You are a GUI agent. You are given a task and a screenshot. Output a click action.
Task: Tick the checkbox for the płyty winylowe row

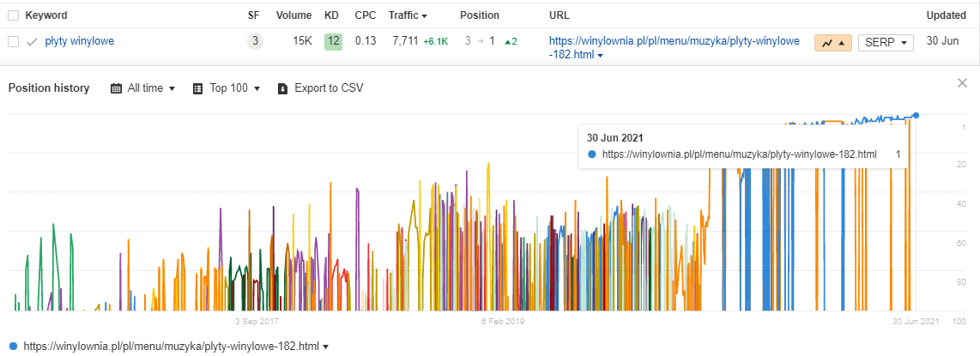(x=13, y=42)
